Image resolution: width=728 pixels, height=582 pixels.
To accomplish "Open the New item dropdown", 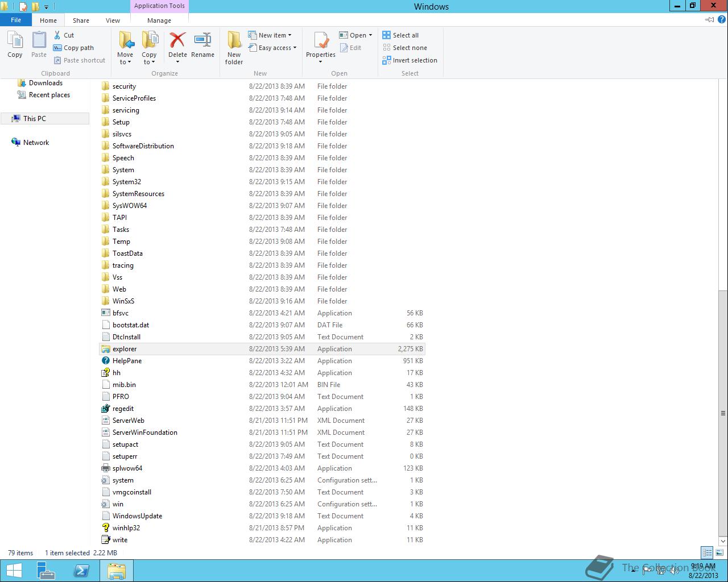I will (x=289, y=35).
